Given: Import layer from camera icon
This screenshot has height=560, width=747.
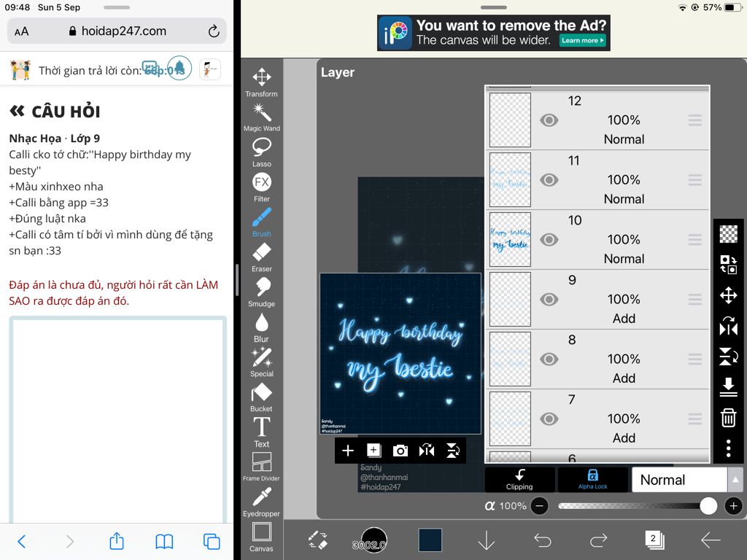Looking at the screenshot, I should pyautogui.click(x=400, y=451).
